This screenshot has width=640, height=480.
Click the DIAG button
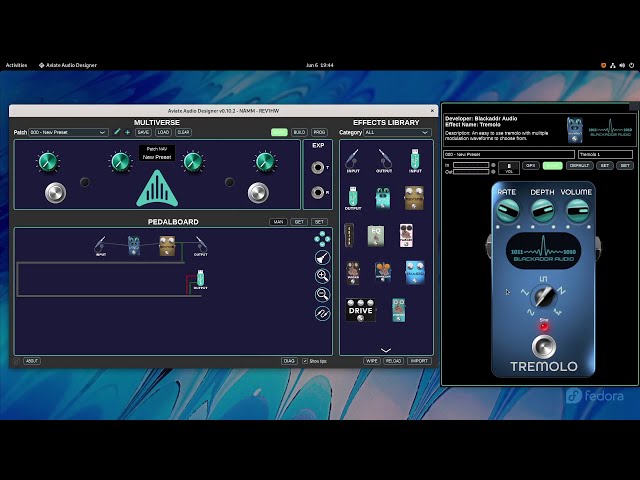pyautogui.click(x=289, y=361)
